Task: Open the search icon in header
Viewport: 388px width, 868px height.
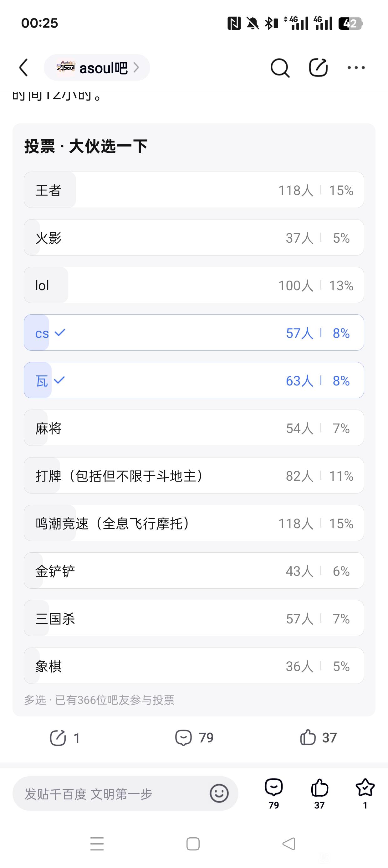Action: click(x=279, y=68)
